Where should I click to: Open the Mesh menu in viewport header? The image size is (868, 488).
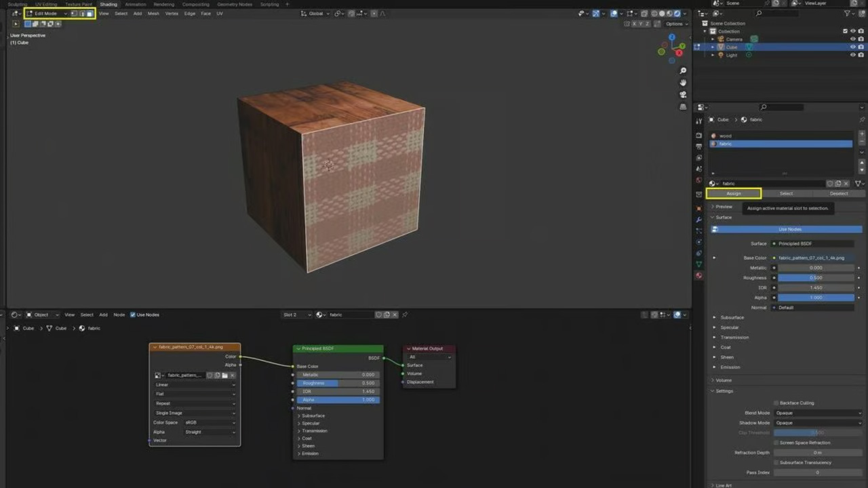pyautogui.click(x=153, y=14)
